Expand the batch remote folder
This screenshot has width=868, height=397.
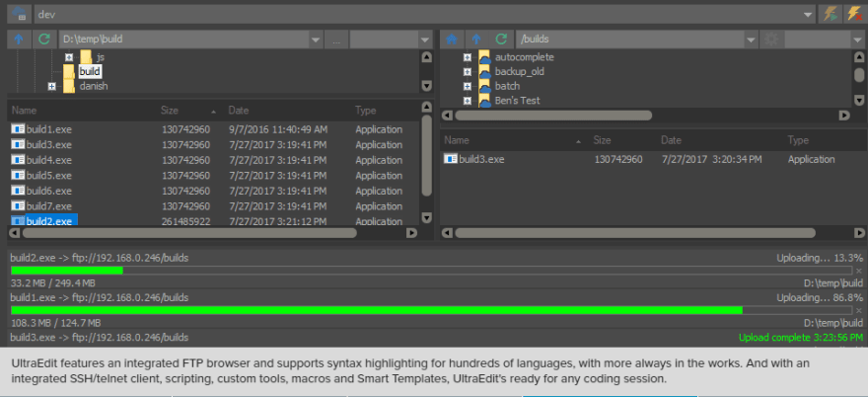tap(467, 86)
